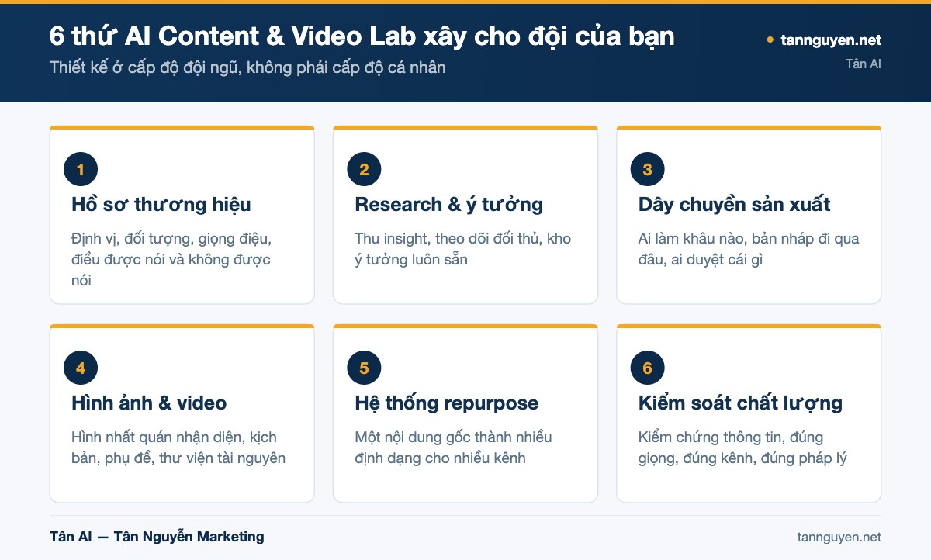Image resolution: width=931 pixels, height=560 pixels.
Task: Click the number 3 circle badge
Action: 648,170
